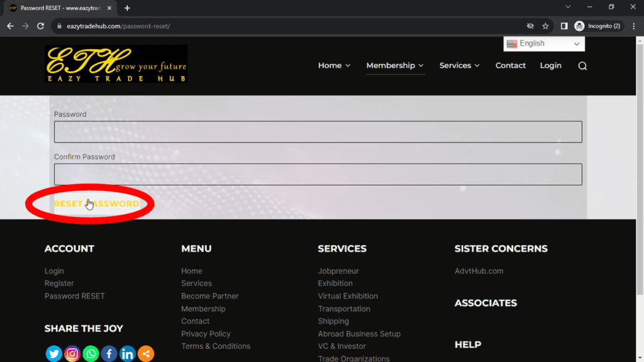The image size is (644, 362).
Task: Open the Virtual Exhibition footer link
Action: point(348,296)
